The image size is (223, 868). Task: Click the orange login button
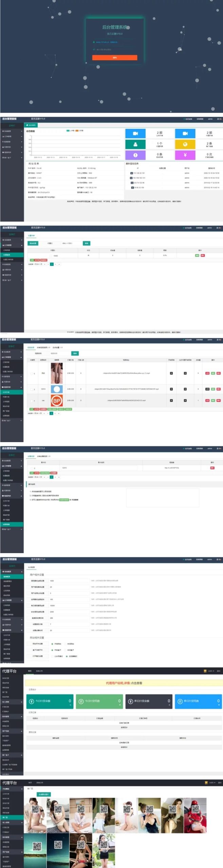(114, 58)
